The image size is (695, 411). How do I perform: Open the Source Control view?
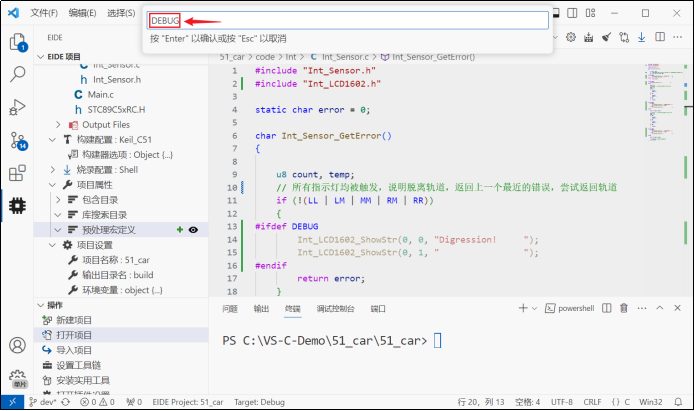(x=18, y=141)
